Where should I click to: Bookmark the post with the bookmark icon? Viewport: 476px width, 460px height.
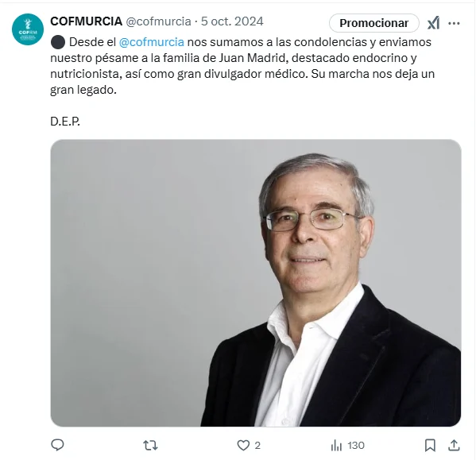tap(430, 446)
